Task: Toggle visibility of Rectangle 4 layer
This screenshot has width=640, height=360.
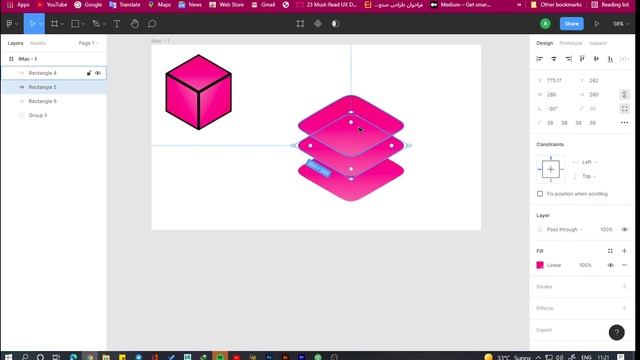Action: [98, 73]
